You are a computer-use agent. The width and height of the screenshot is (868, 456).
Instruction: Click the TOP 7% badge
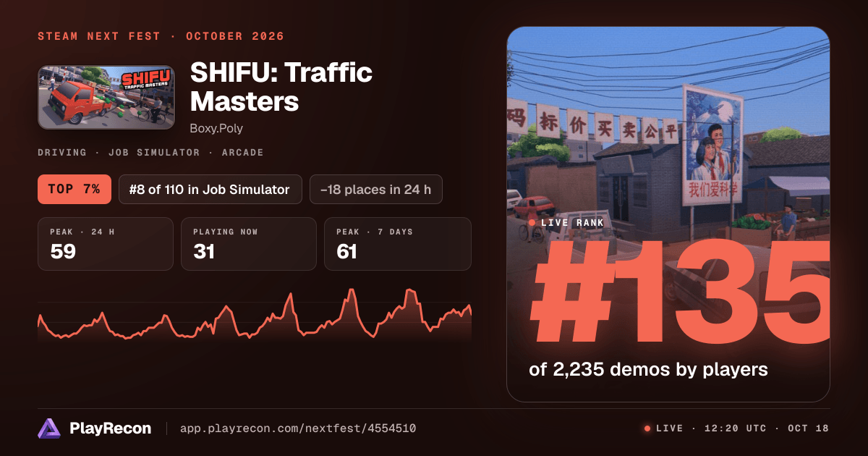74,190
